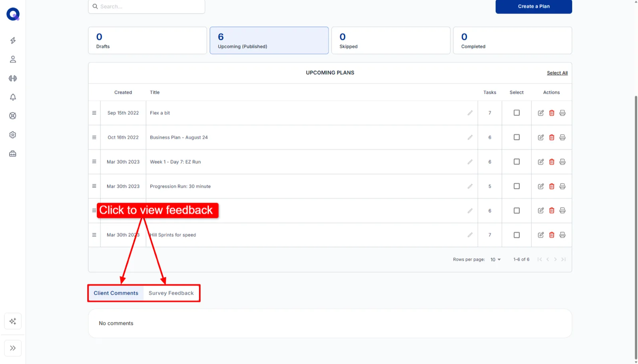The width and height of the screenshot is (638, 364).
Task: Open the toolbox icon in sidebar
Action: 13,154
